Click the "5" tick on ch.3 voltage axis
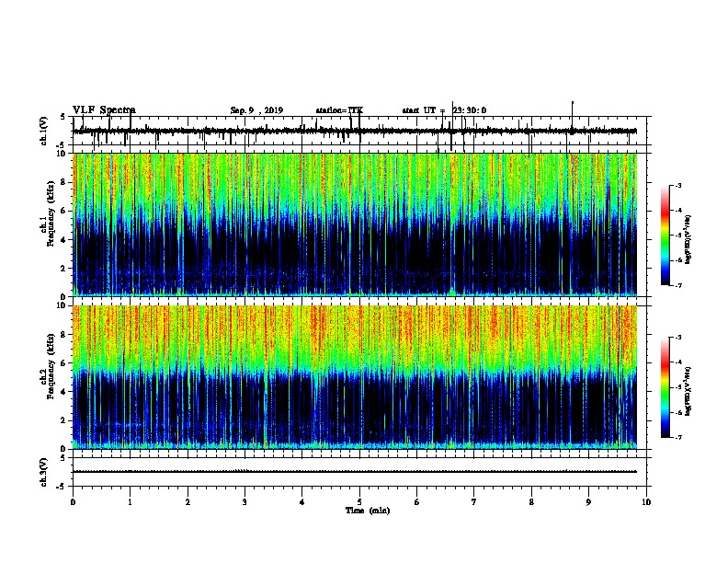The width and height of the screenshot is (728, 563). tap(63, 458)
